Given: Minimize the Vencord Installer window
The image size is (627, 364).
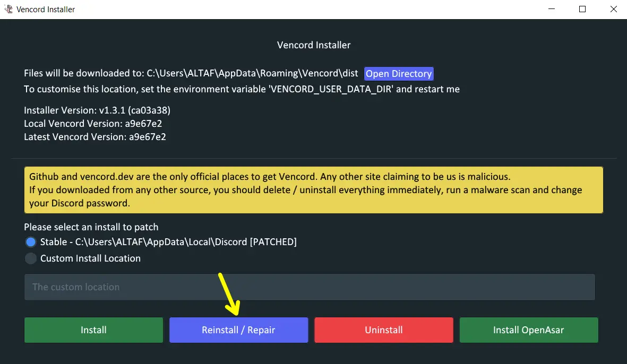Looking at the screenshot, I should point(552,9).
